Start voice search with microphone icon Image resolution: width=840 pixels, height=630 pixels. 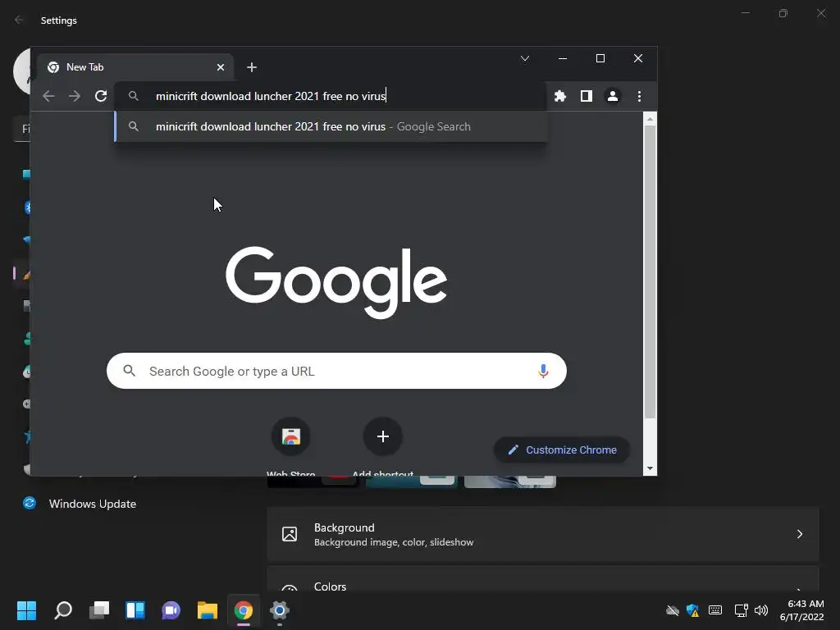click(x=543, y=371)
